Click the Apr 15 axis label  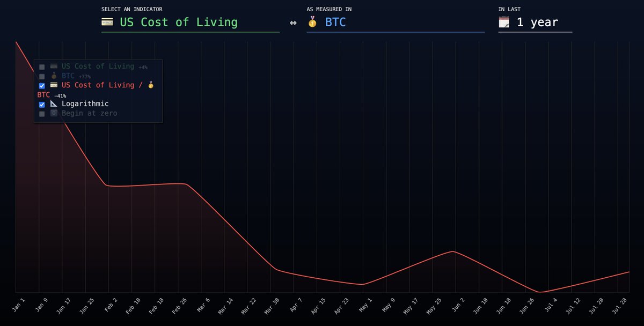[x=317, y=306]
